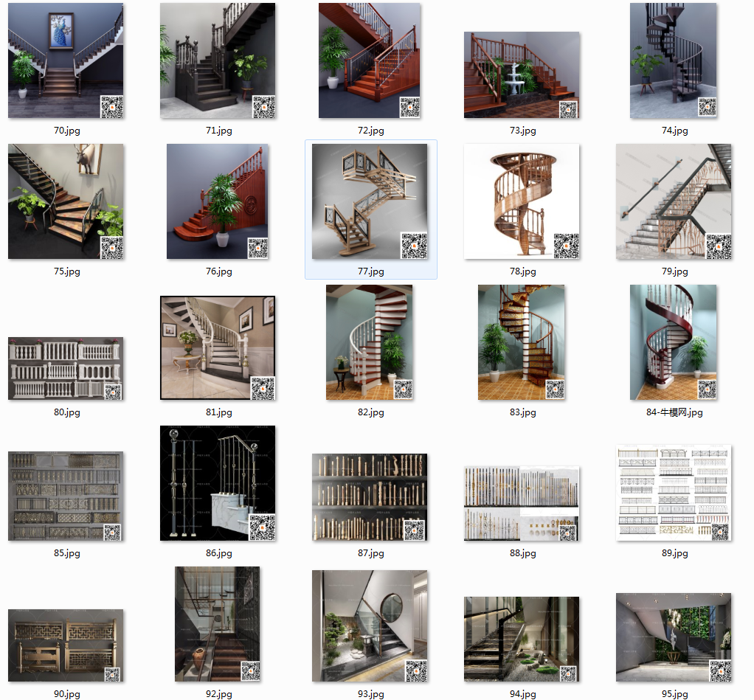
Task: Select the 89.jpg white railing patterns thumbnail
Action: 674,493
